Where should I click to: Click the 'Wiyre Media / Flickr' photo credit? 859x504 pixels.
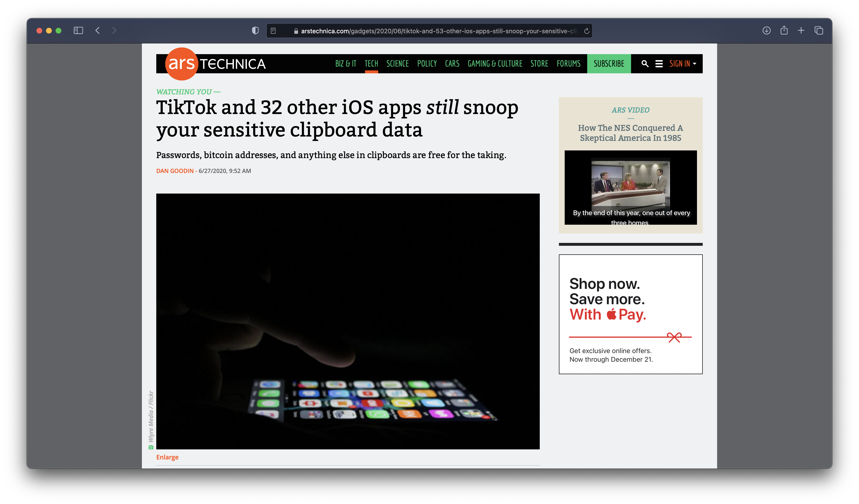click(x=151, y=416)
